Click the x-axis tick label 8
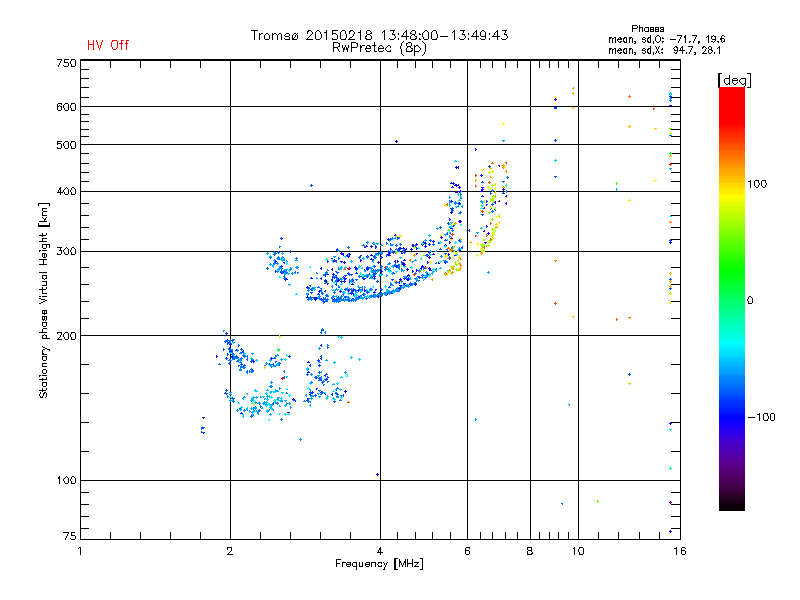 [530, 551]
